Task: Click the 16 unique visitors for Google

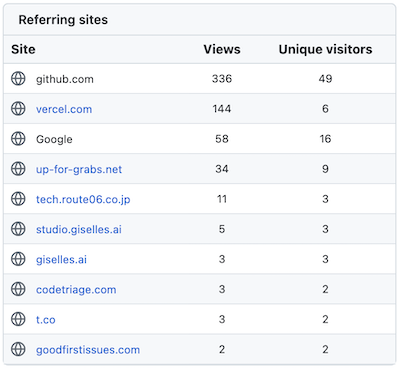Action: [325, 139]
